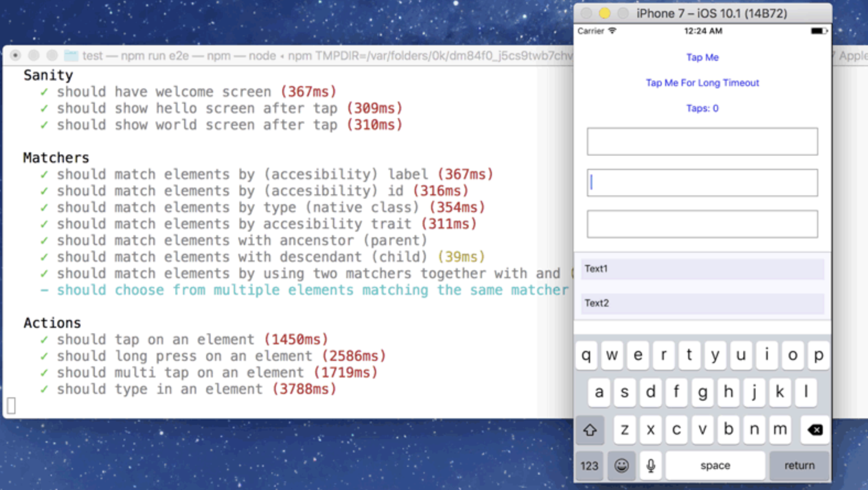Click 'should type in an element' line
Viewport: 868px width, 490px height.
point(188,389)
